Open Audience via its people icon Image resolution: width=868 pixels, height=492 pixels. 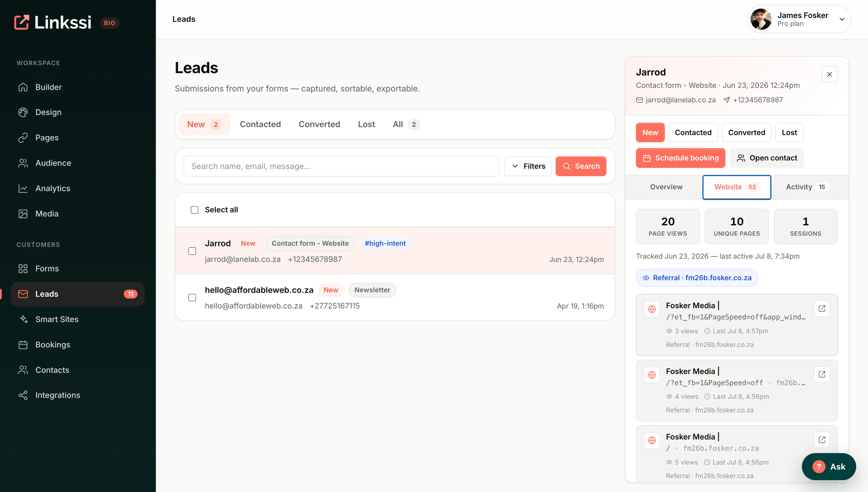[23, 163]
